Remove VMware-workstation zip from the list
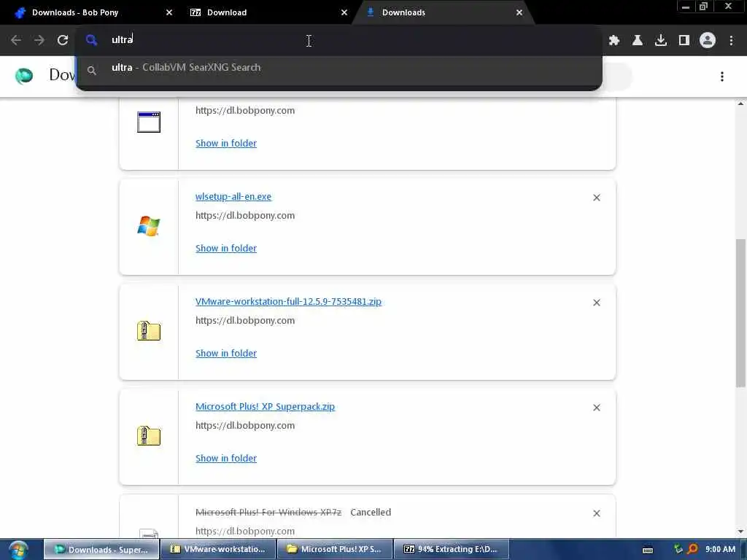The image size is (747, 560). (597, 303)
